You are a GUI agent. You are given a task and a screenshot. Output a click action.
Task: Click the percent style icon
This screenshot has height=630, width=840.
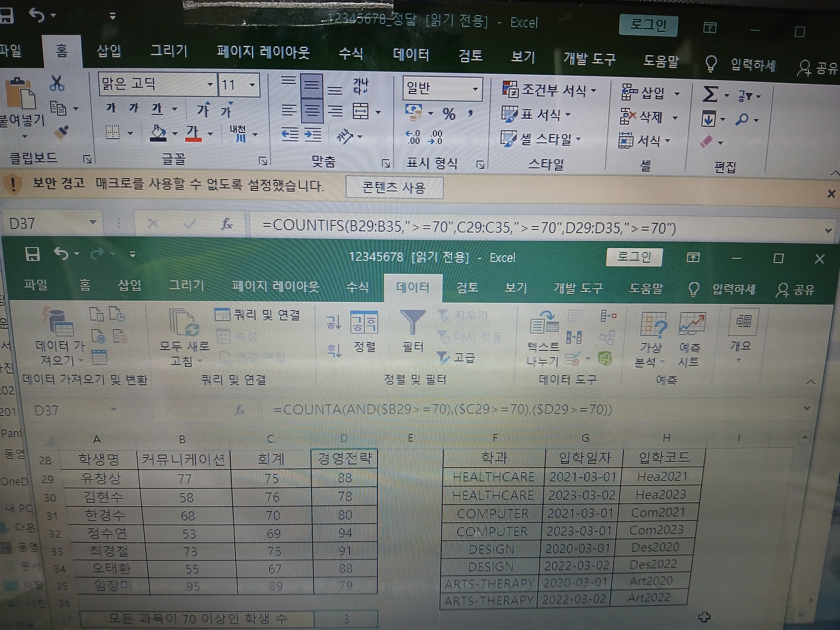[448, 114]
